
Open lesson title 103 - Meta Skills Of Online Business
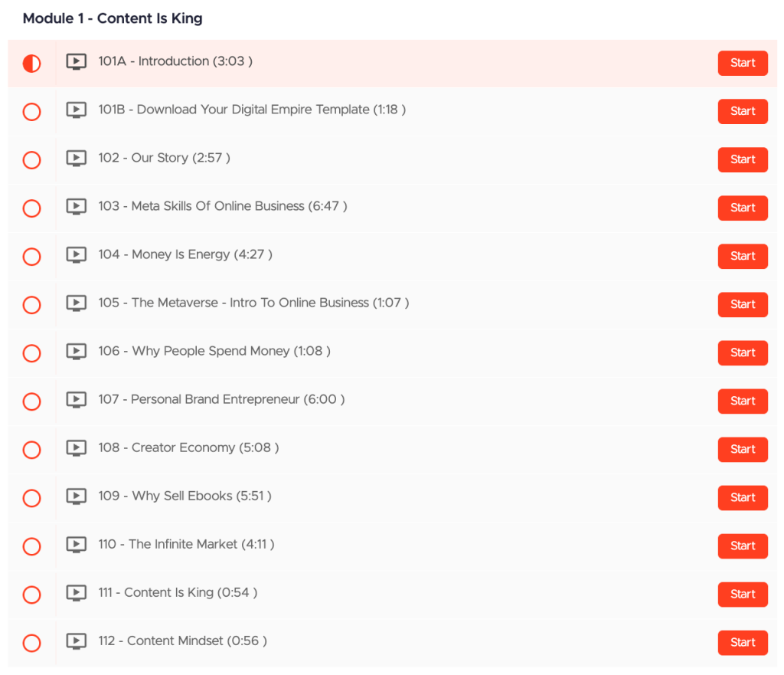coord(222,206)
